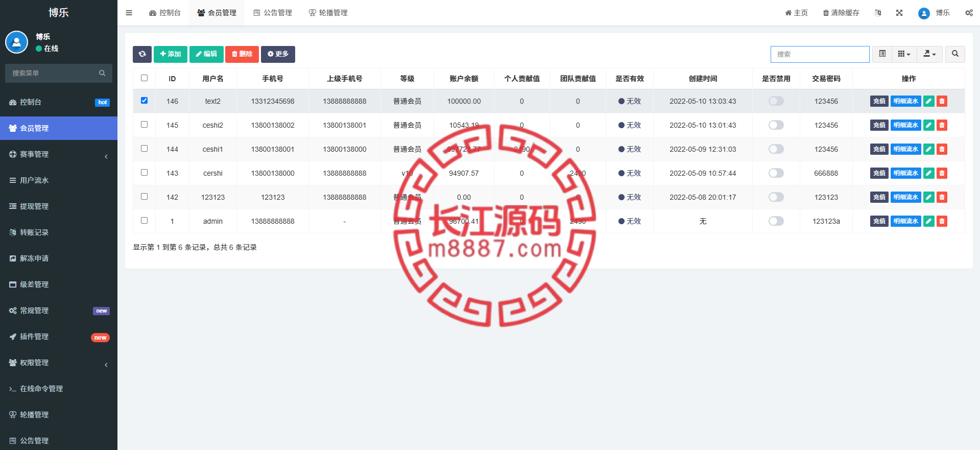980x450 pixels.
Task: Sort by 账户余额 column header
Action: (464, 79)
